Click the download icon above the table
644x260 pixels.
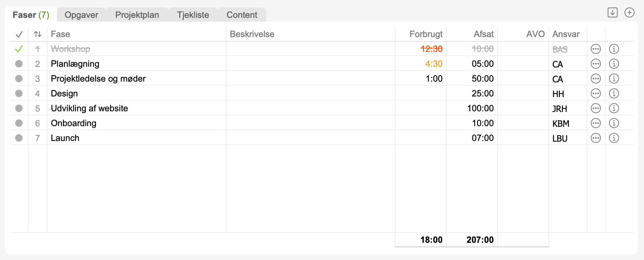[x=612, y=12]
